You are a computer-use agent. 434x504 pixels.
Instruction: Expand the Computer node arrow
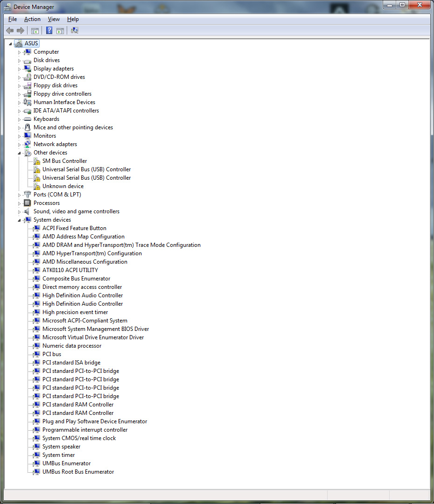19,52
